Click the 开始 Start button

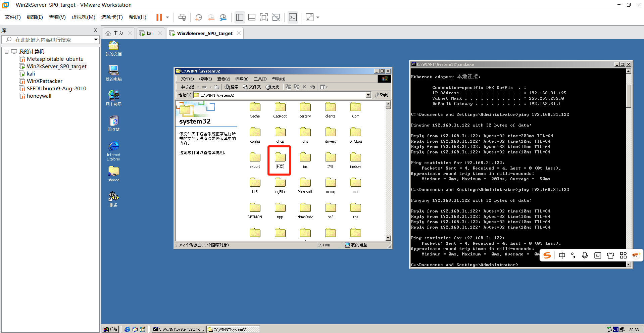click(x=110, y=329)
